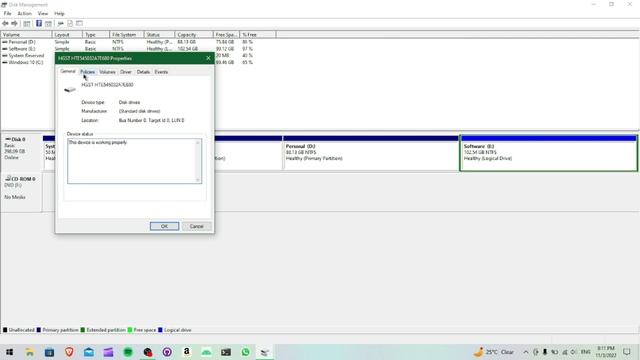
Task: Click the Disk 0 label panel
Action: coord(22,153)
